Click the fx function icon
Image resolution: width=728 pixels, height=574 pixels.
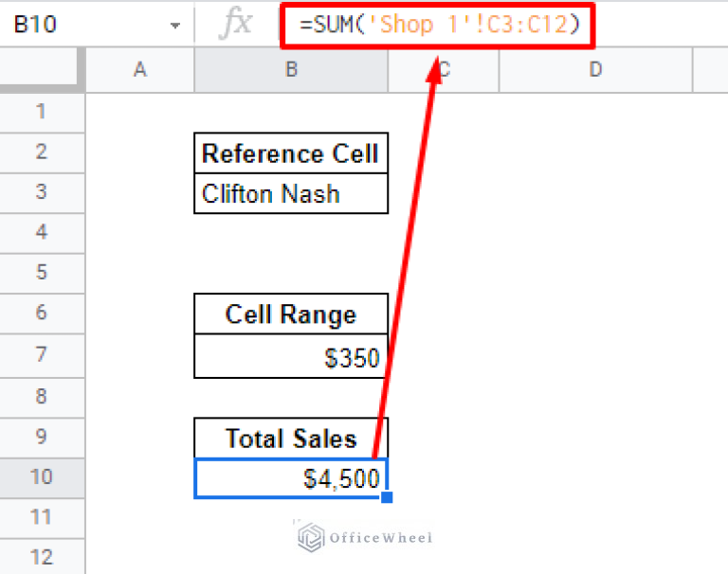point(236,25)
